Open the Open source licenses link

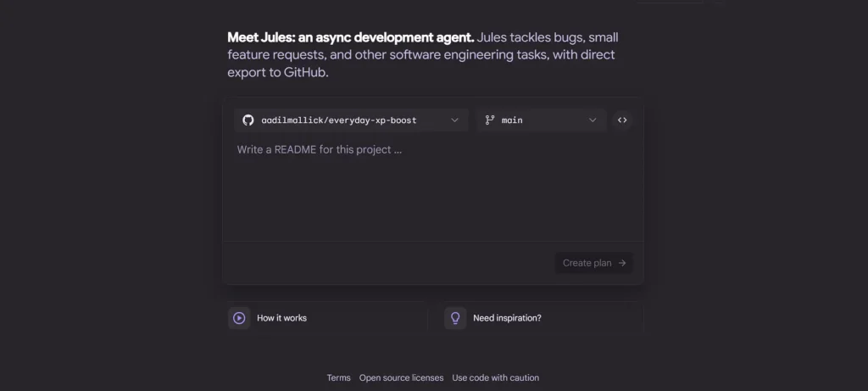401,378
